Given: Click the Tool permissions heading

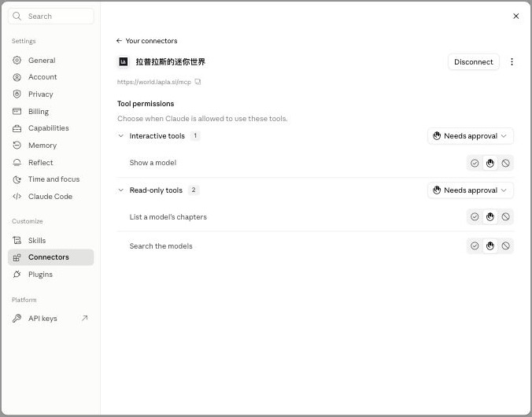Looking at the screenshot, I should (146, 104).
